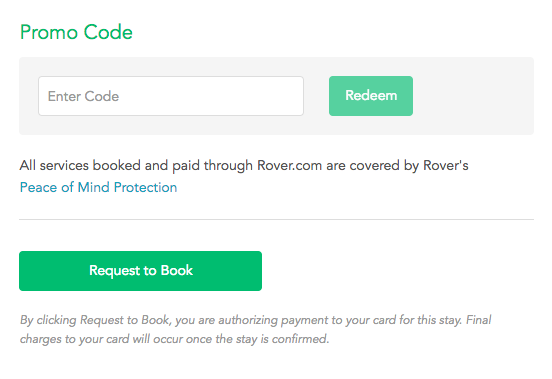Submit the booking request with green button
The height and width of the screenshot is (379, 552).
tap(140, 271)
